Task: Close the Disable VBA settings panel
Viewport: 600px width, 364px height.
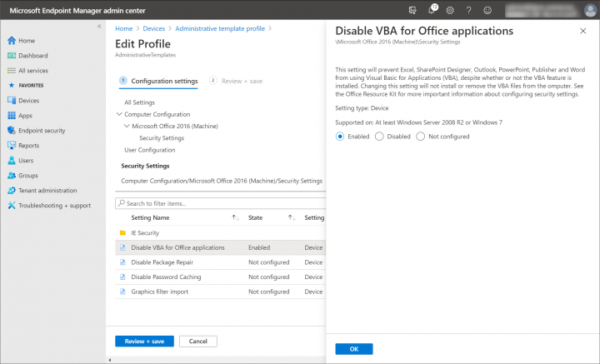Action: [582, 31]
